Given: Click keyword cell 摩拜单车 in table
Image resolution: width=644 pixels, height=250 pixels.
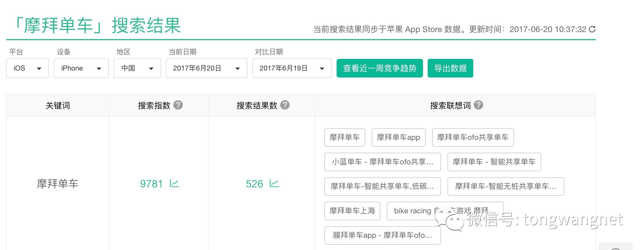Looking at the screenshot, I should [58, 184].
